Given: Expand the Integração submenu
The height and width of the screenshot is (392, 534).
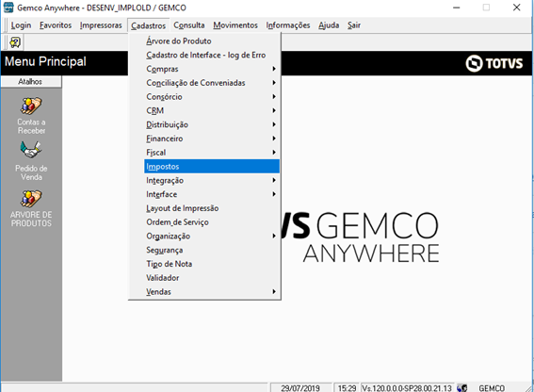Looking at the screenshot, I should (x=212, y=180).
